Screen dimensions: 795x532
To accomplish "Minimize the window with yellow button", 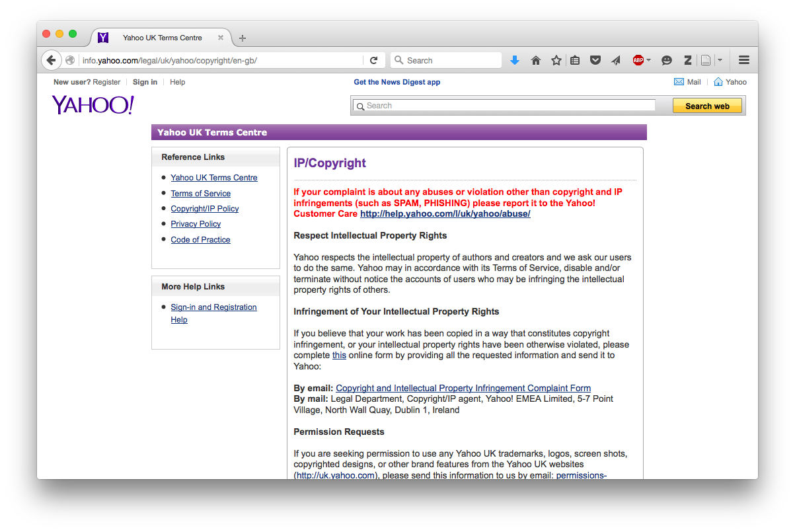I will coord(59,34).
